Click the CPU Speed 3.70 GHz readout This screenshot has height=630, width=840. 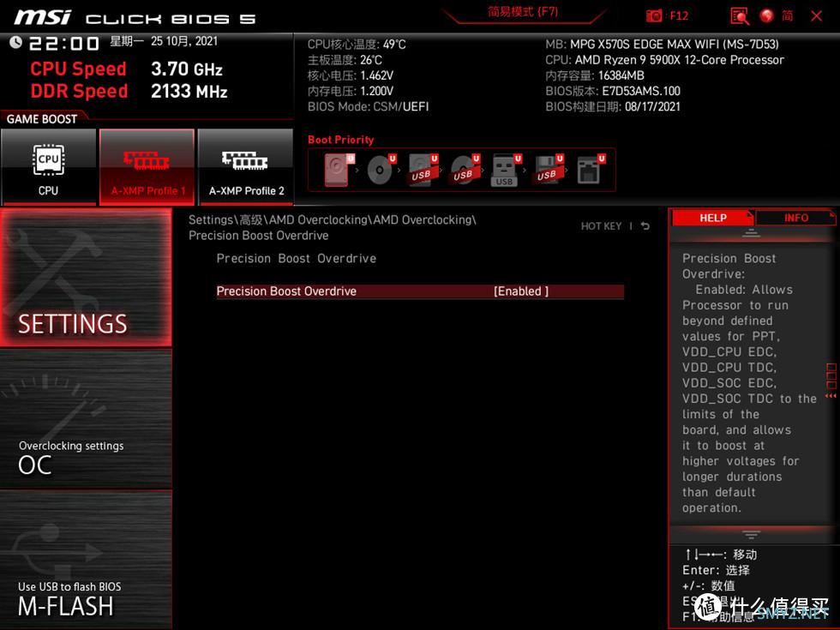pyautogui.click(x=127, y=69)
